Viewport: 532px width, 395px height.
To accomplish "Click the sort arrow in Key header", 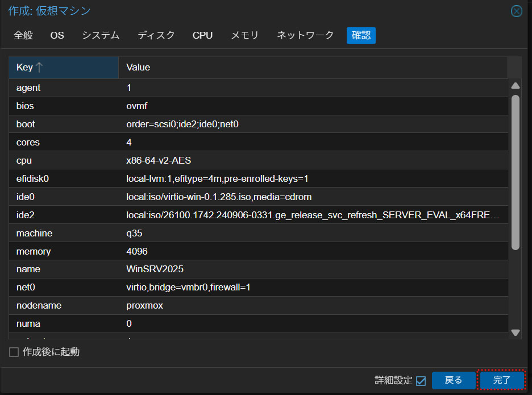I will coord(39,68).
